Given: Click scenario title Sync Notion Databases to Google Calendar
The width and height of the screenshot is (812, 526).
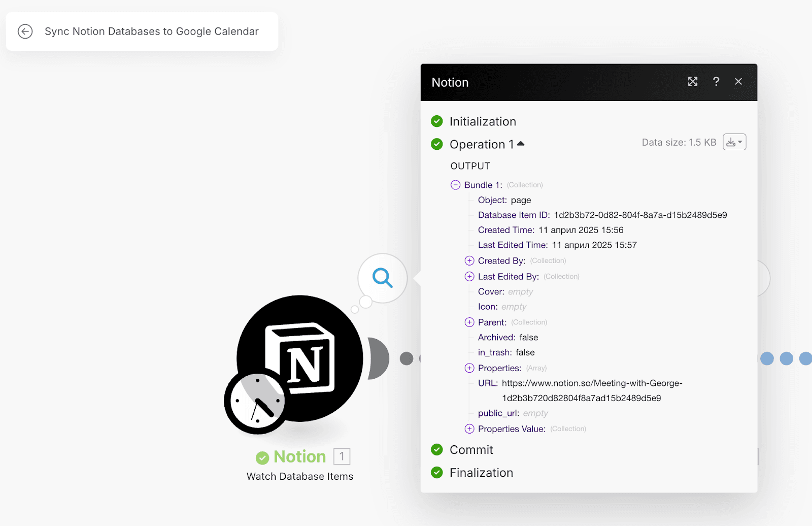Looking at the screenshot, I should pos(152,31).
